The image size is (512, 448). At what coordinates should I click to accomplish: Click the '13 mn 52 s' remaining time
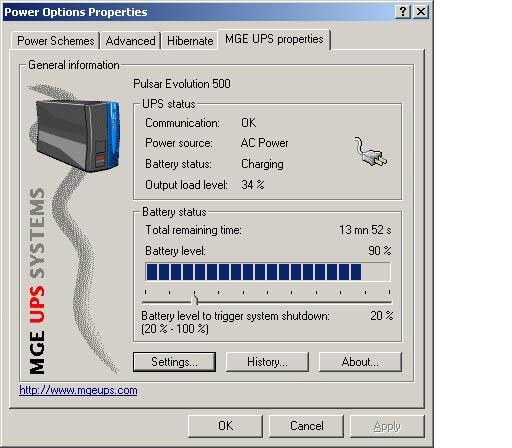(365, 230)
